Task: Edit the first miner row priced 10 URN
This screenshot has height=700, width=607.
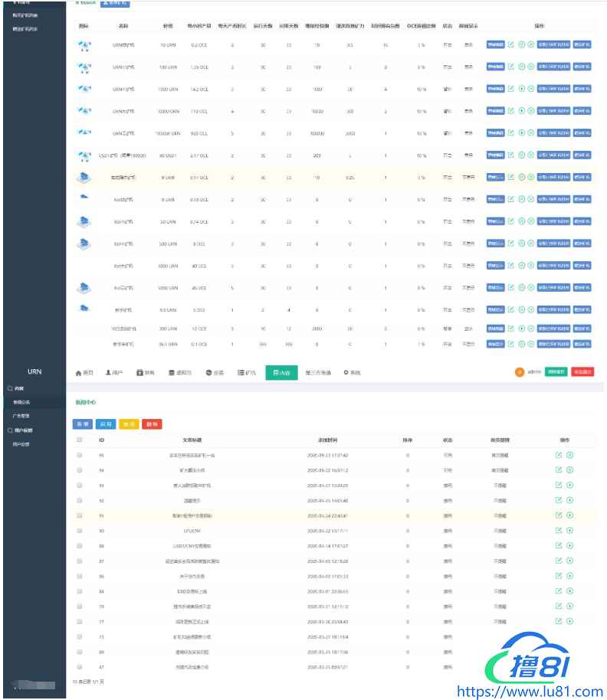Action: tap(510, 45)
